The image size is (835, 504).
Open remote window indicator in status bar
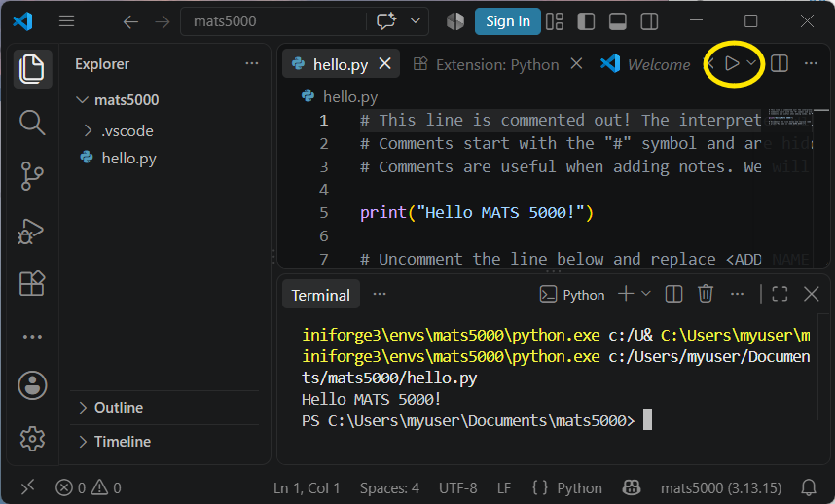27,486
